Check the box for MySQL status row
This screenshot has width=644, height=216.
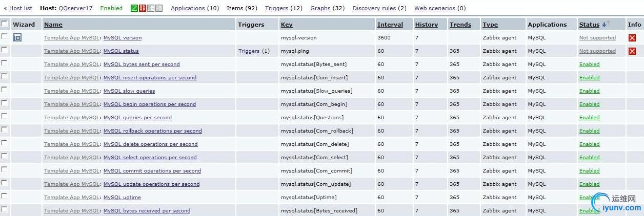click(x=5, y=50)
